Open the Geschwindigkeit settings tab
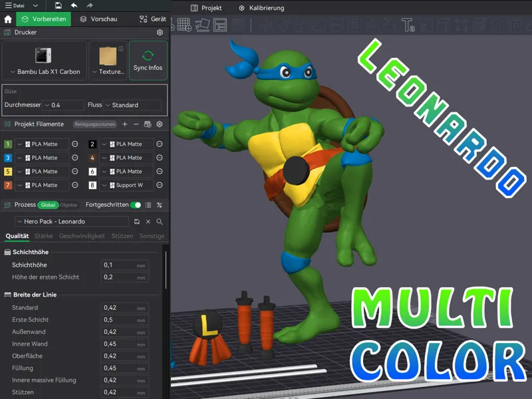Viewport: 532px width, 399px height. click(x=82, y=236)
